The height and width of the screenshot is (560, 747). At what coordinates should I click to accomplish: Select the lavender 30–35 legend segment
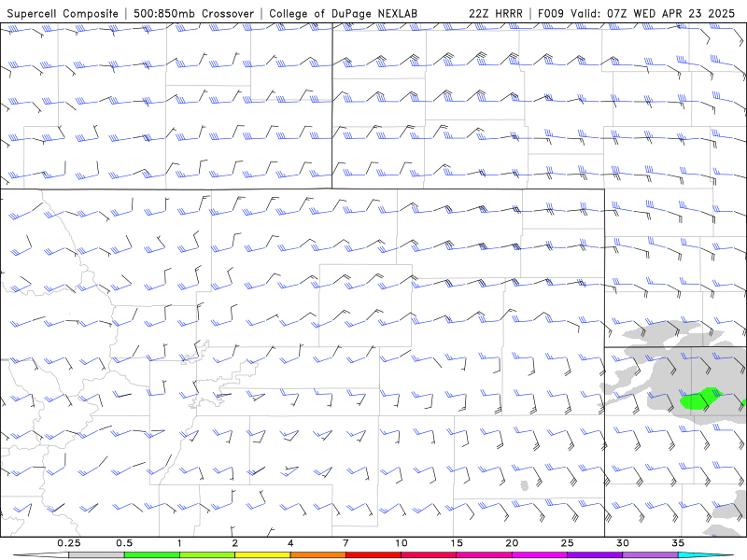tap(650, 555)
